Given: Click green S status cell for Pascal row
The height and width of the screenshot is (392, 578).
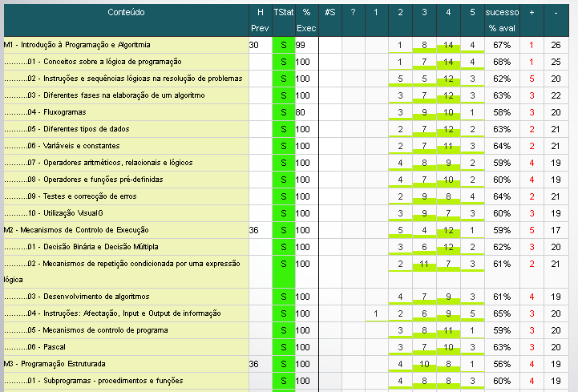Looking at the screenshot, I should tap(283, 347).
